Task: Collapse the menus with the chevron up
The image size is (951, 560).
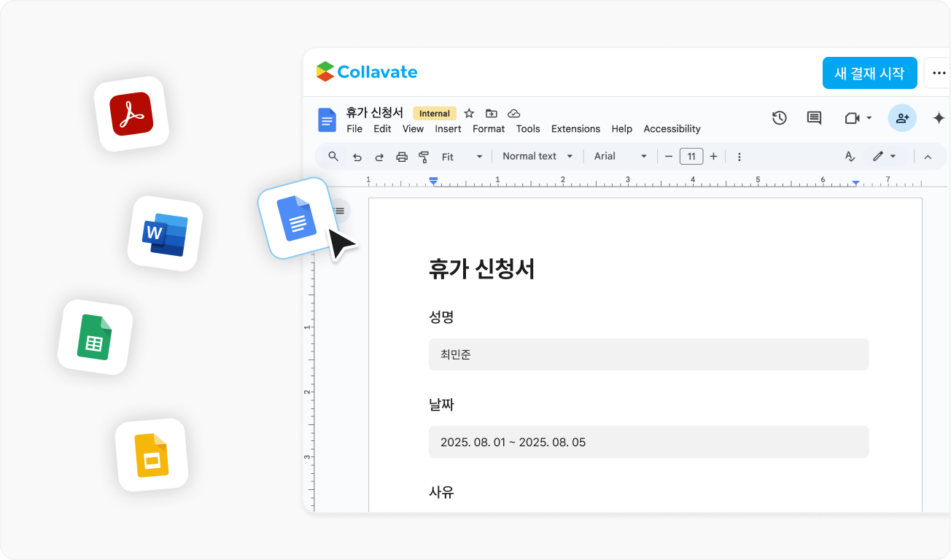Action: pos(928,156)
